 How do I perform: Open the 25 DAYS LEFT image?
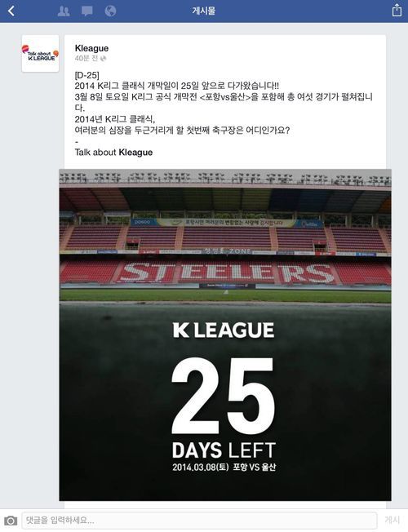(x=225, y=335)
